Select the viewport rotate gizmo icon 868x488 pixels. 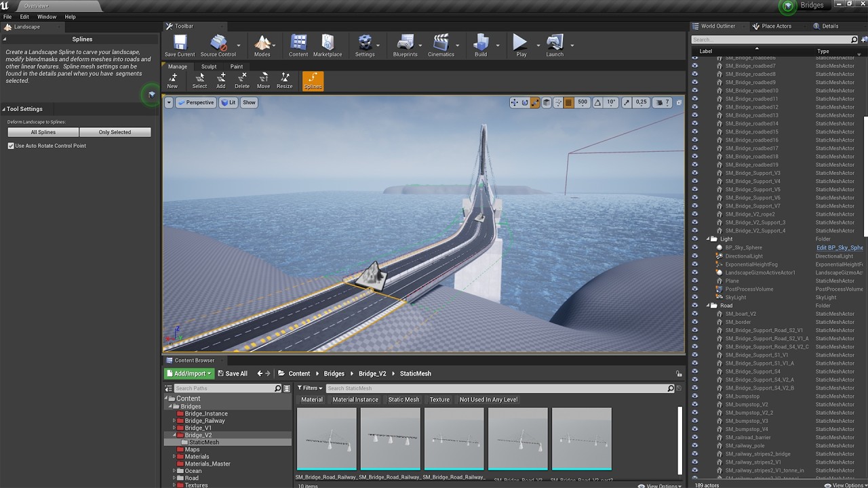(524, 102)
